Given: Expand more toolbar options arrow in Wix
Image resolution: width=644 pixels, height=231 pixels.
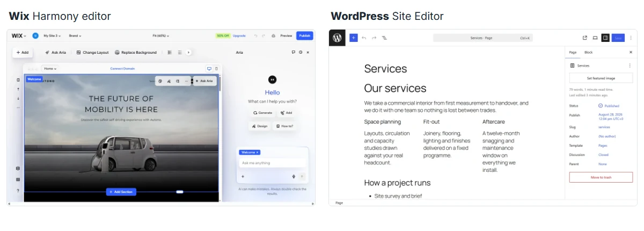Looking at the screenshot, I should tap(188, 53).
